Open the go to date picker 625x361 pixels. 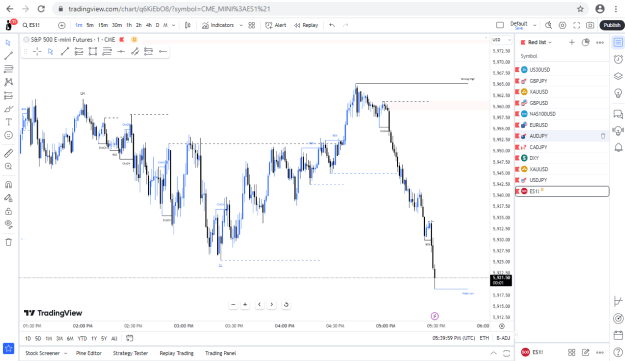(x=130, y=338)
